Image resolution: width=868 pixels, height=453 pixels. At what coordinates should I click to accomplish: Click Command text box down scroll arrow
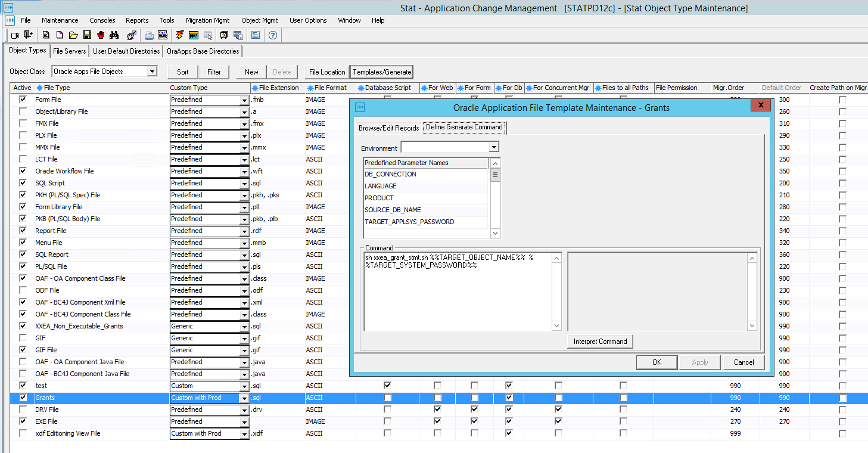pyautogui.click(x=556, y=326)
